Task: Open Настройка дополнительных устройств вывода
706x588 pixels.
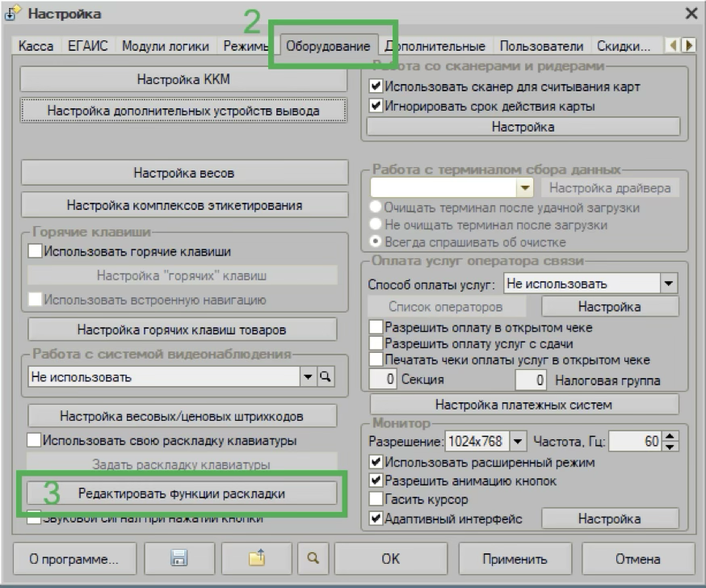Action: point(183,111)
